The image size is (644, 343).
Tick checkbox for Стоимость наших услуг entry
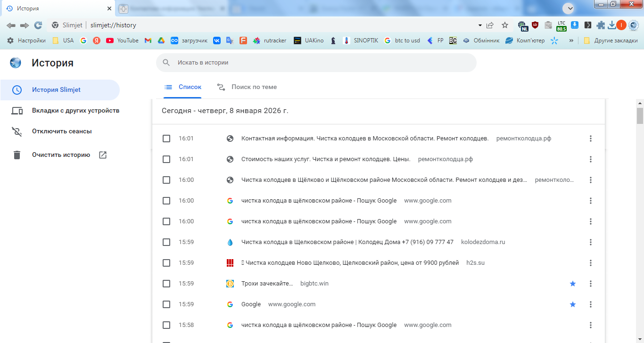coord(166,159)
